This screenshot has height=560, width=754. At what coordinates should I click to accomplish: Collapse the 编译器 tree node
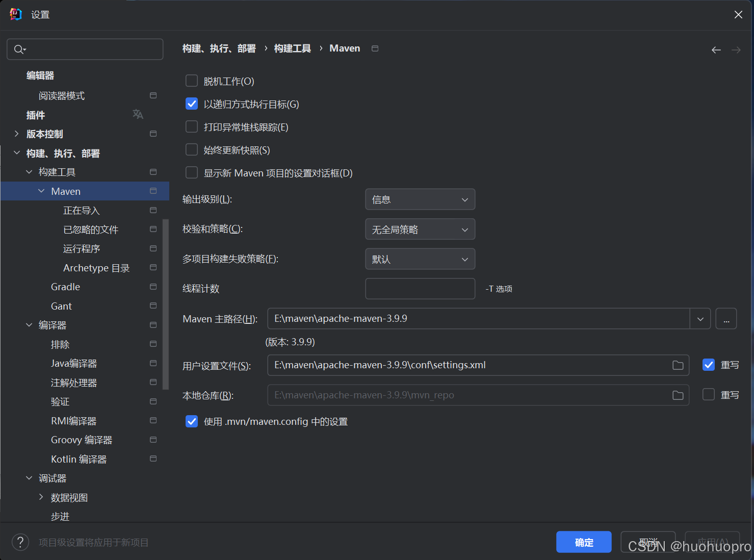pos(29,325)
